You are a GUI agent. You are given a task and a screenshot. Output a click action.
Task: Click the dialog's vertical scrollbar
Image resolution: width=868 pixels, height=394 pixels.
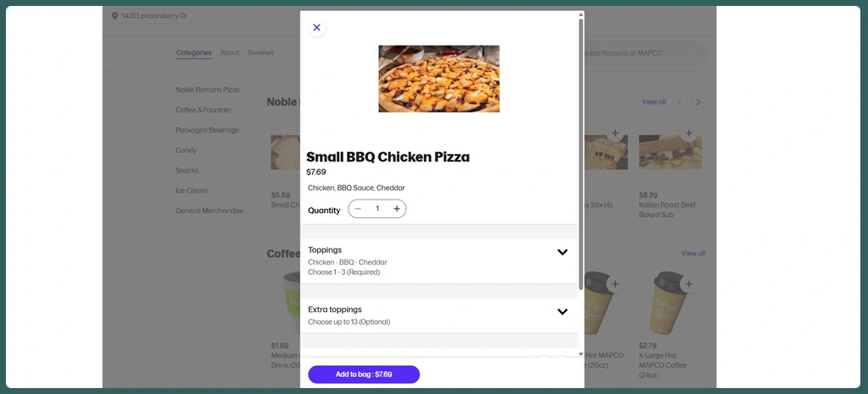[x=580, y=154]
